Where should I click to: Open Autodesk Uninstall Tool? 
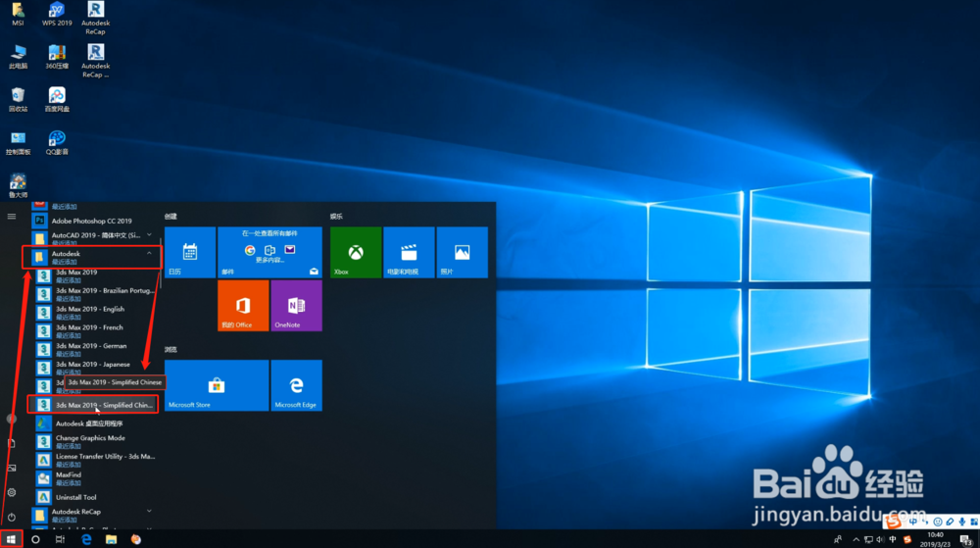pyautogui.click(x=96, y=497)
